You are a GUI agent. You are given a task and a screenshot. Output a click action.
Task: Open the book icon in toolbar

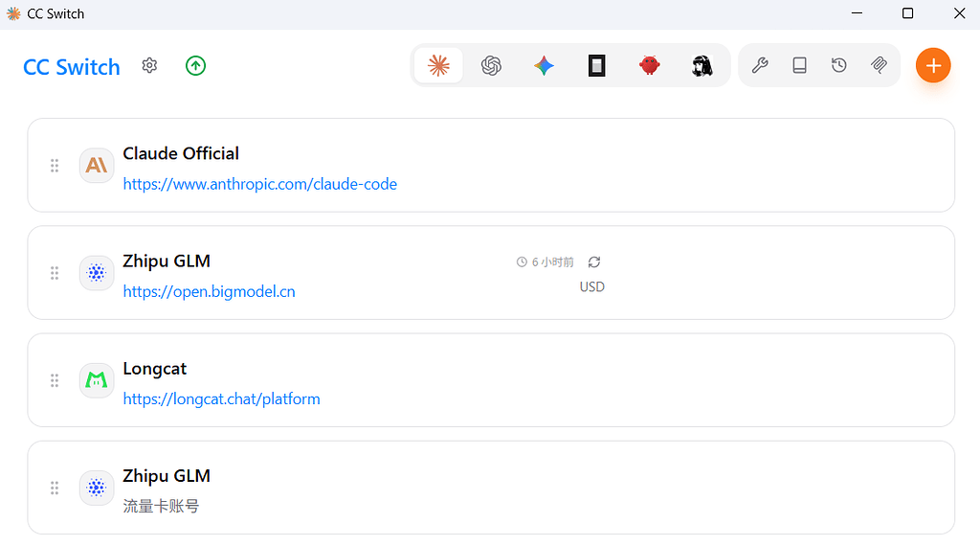(799, 65)
